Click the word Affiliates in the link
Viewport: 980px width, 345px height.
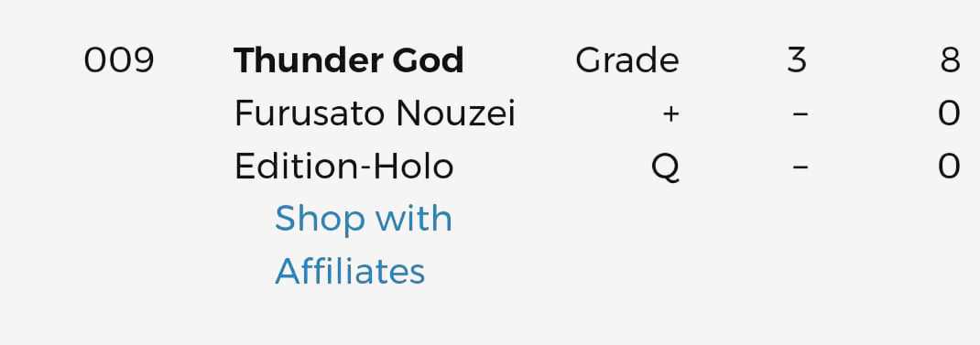click(350, 271)
